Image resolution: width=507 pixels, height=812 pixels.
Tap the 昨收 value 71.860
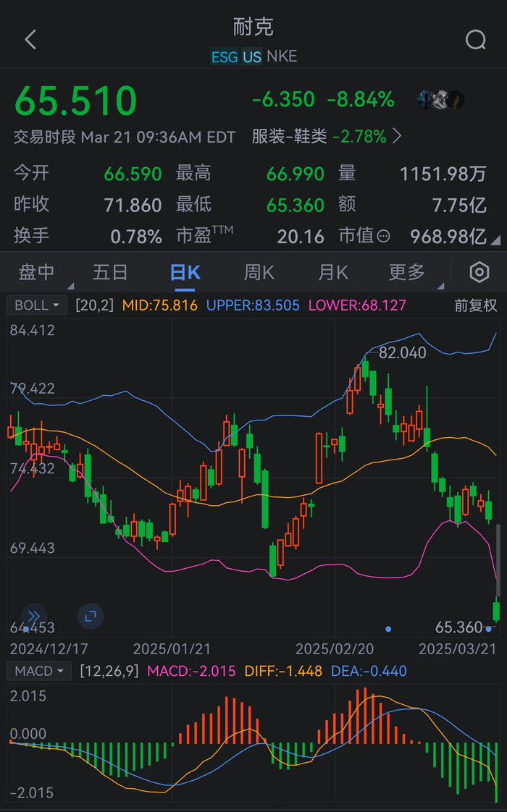click(133, 206)
